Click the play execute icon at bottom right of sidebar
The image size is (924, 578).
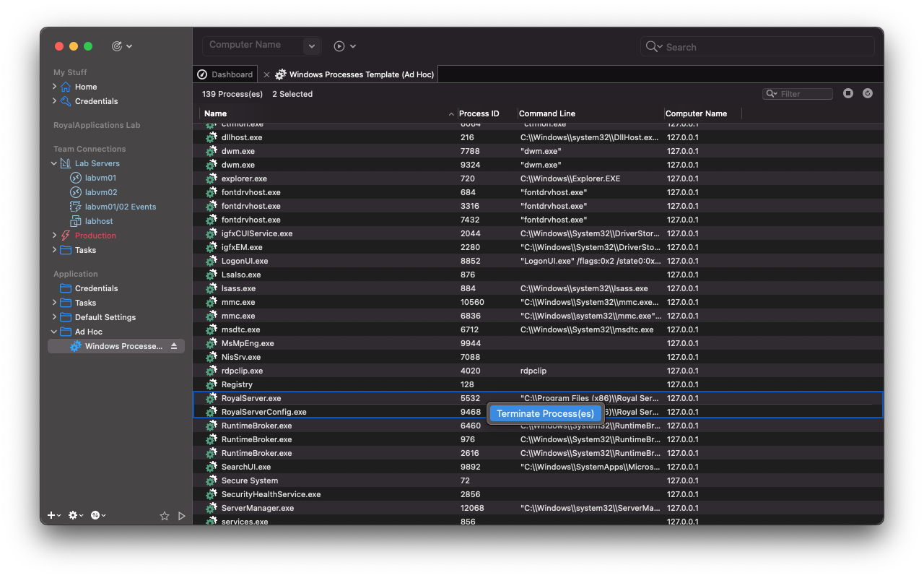(x=182, y=515)
